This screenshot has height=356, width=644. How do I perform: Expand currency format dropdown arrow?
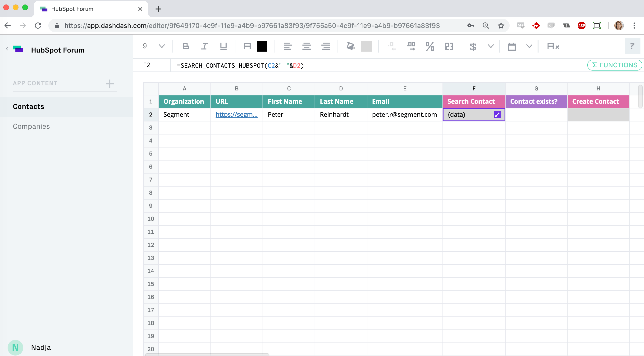tap(491, 46)
